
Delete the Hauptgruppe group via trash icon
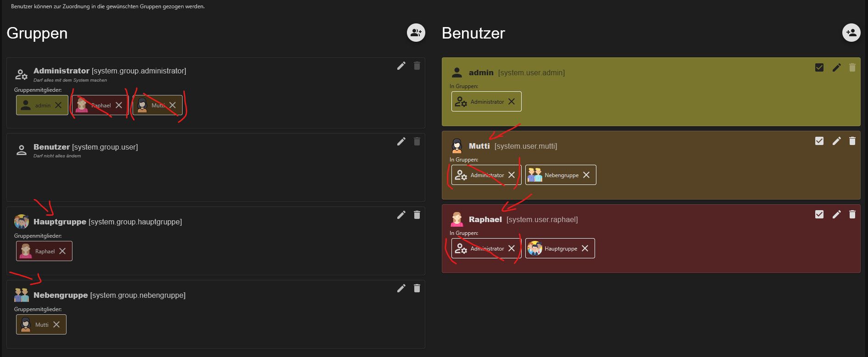click(x=417, y=215)
